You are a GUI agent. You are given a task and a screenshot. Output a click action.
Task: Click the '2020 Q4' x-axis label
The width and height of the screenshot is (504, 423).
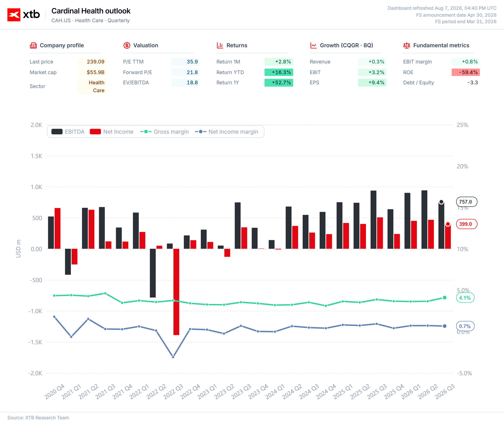click(x=55, y=391)
